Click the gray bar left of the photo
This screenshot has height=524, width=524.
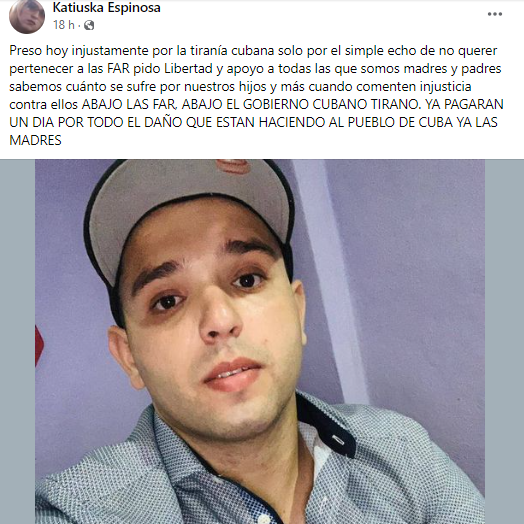[18, 342]
